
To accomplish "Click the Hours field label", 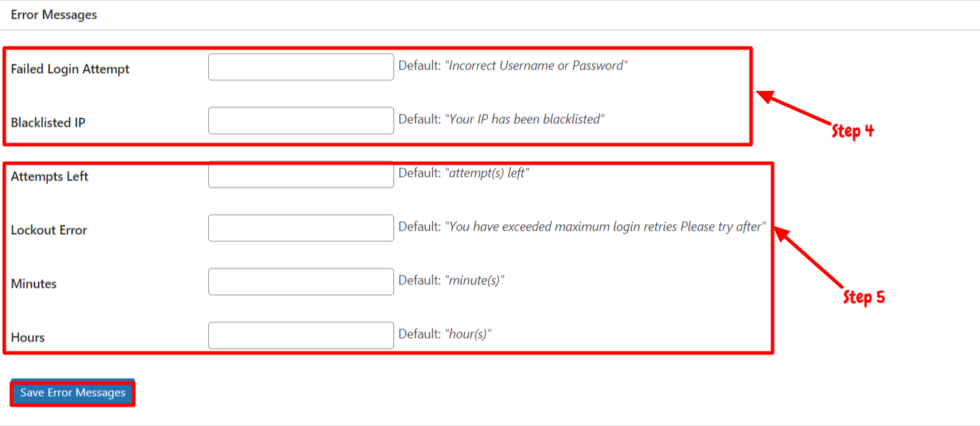I will point(28,337).
